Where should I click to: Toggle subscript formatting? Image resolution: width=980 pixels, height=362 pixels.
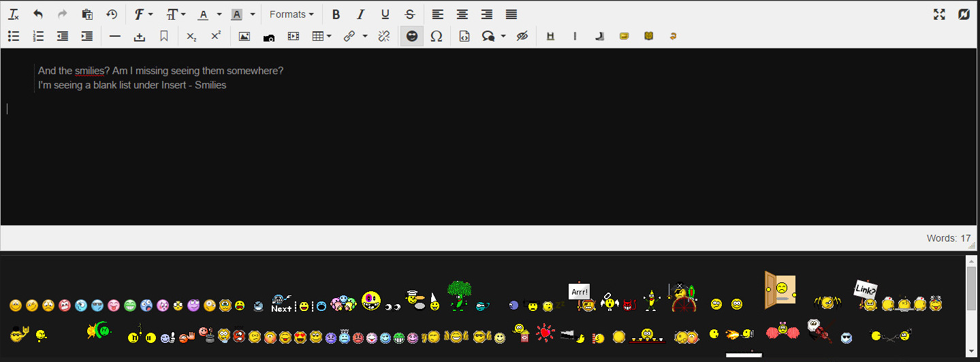pyautogui.click(x=191, y=37)
